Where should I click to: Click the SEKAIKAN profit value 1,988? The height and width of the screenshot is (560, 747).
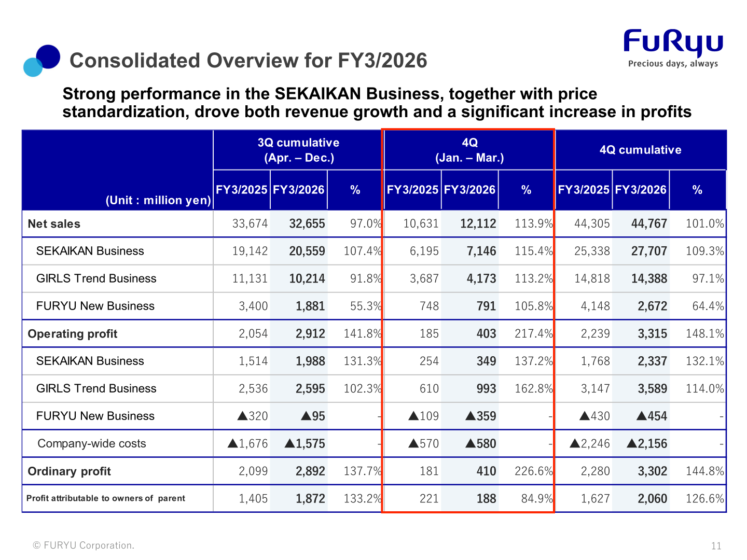[x=310, y=361]
